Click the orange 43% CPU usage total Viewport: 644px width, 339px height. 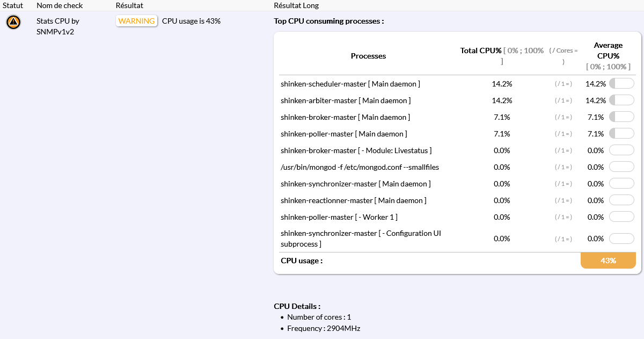[x=608, y=261]
